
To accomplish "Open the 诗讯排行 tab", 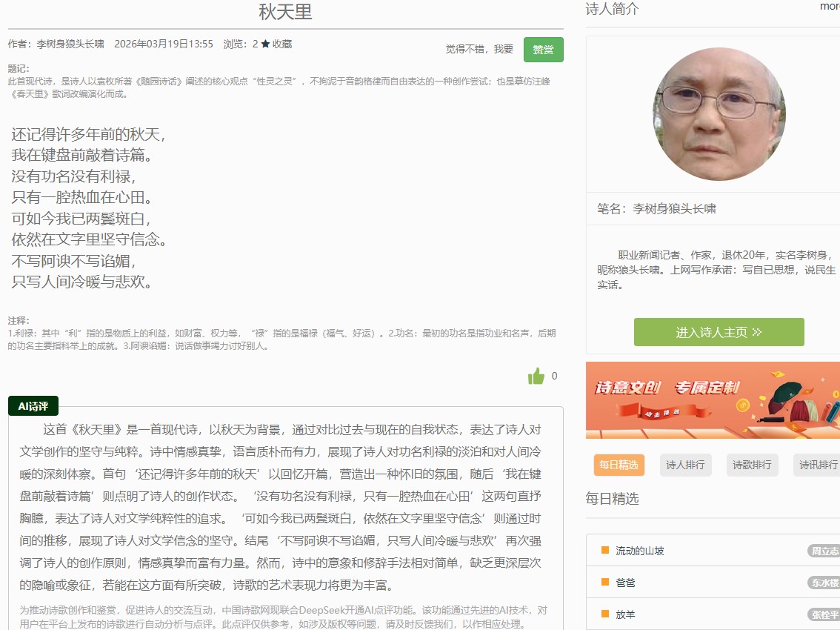I will click(x=817, y=465).
